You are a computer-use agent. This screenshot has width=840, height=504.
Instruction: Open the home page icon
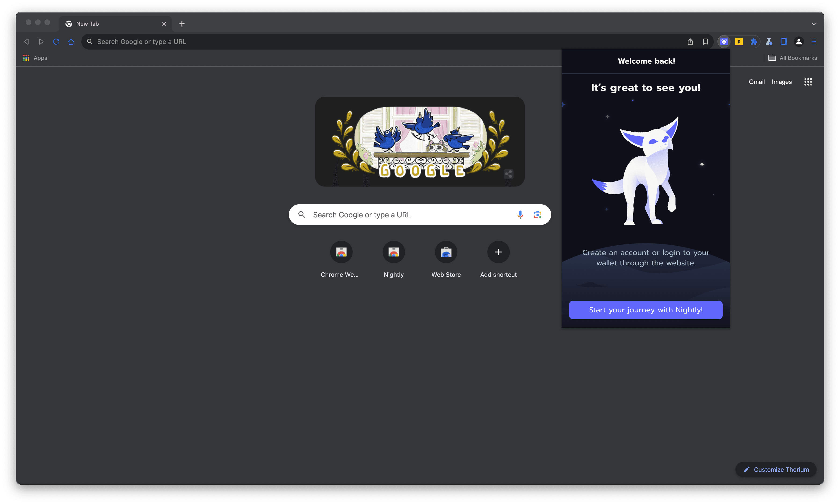pos(71,41)
